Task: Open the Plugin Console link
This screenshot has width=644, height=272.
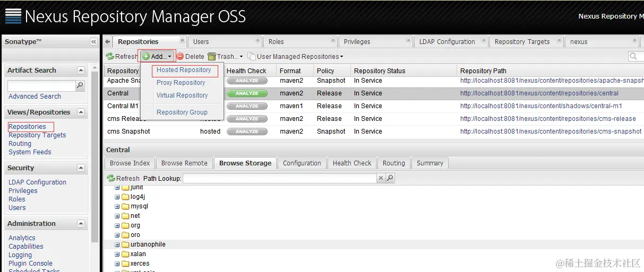Action: pos(30,264)
